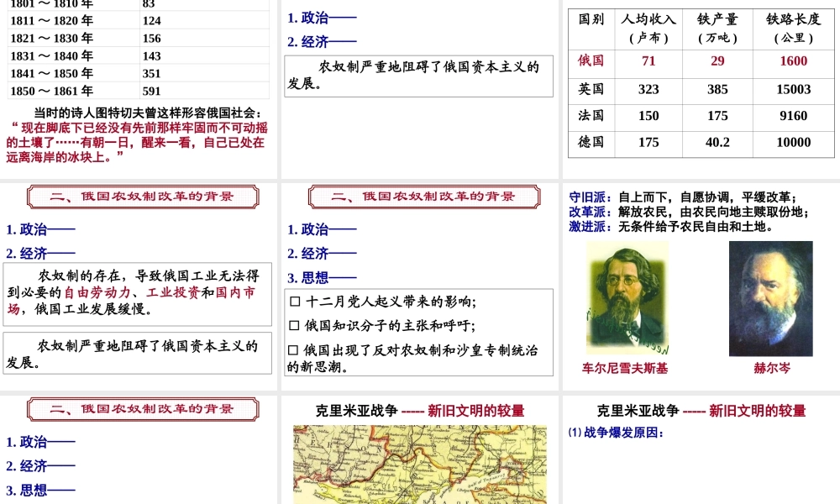Image resolution: width=840 pixels, height=504 pixels.
Task: Click the 1841～1850年 row label
Action: click(x=52, y=73)
